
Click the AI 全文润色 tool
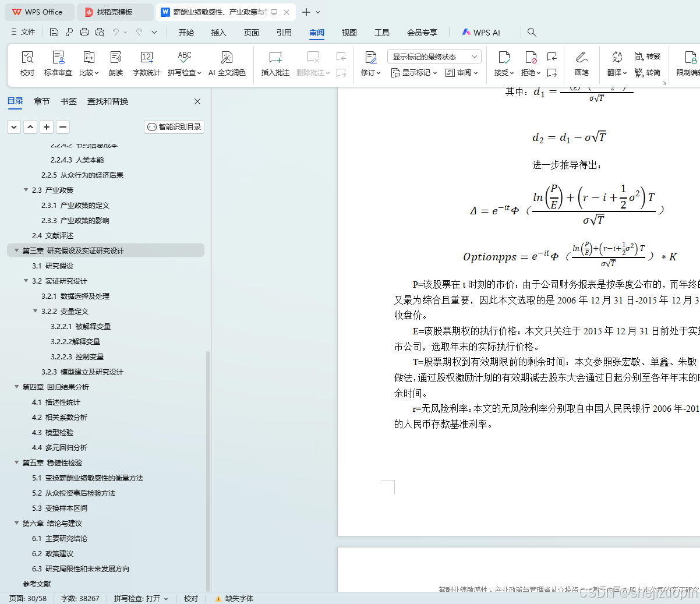(227, 63)
